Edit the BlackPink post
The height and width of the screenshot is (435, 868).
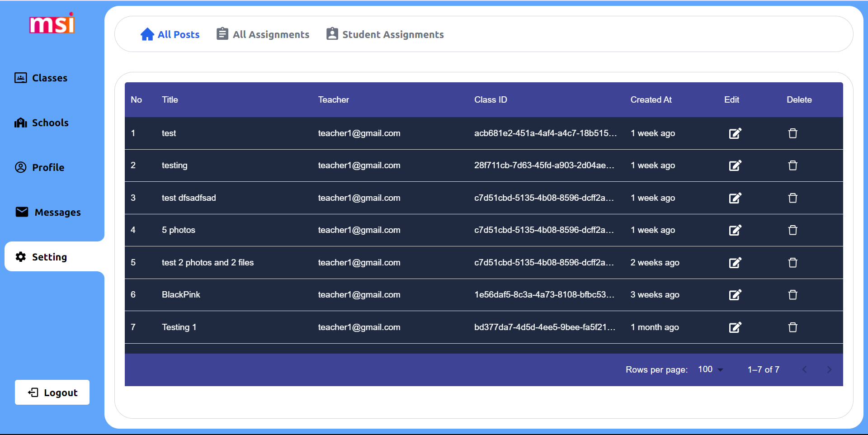click(735, 295)
